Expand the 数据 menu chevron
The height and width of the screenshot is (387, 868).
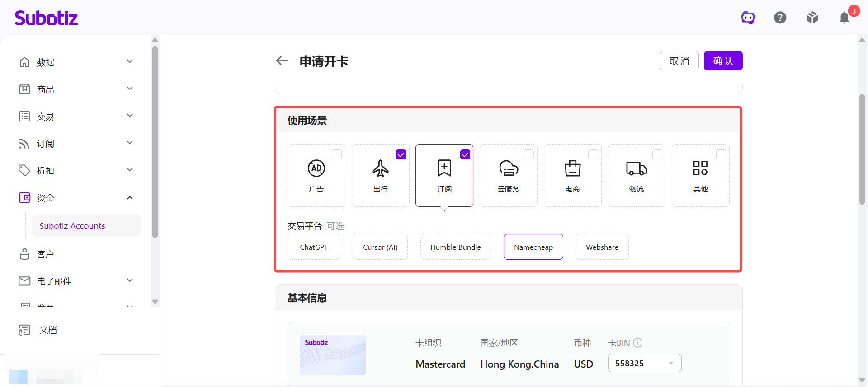click(130, 61)
